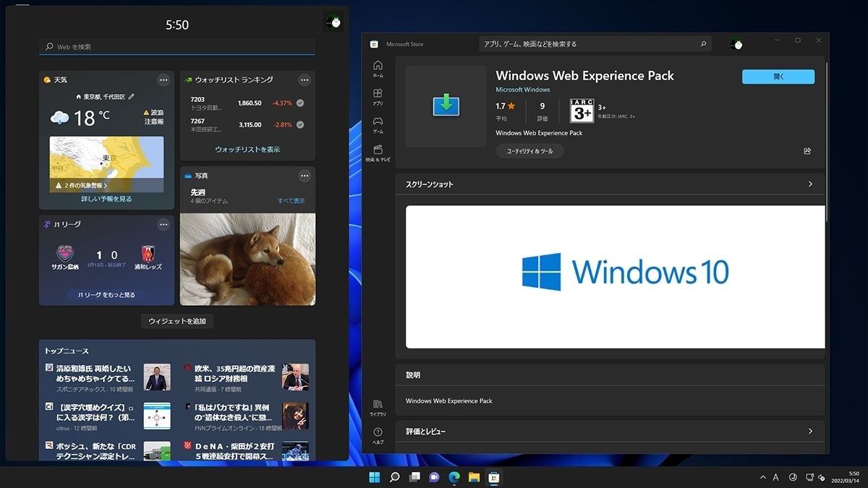Click the IME 'A' indicator in system tray
Viewport: 868px width, 488px height.
[775, 477]
